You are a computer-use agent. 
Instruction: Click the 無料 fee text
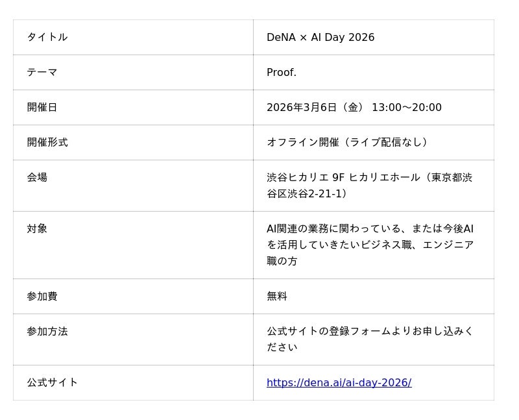tap(277, 296)
